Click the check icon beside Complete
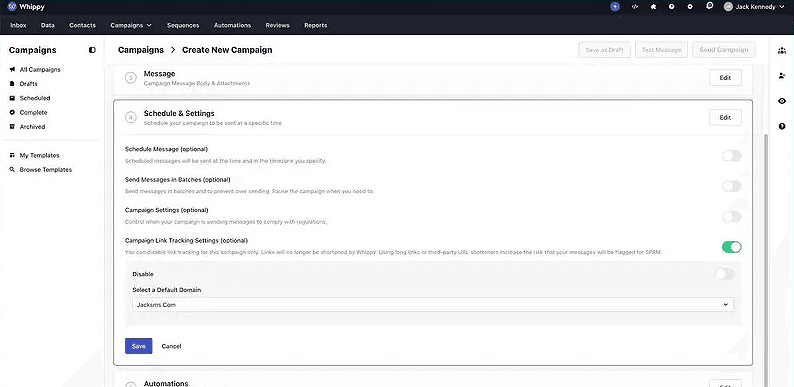 pyautogui.click(x=12, y=112)
